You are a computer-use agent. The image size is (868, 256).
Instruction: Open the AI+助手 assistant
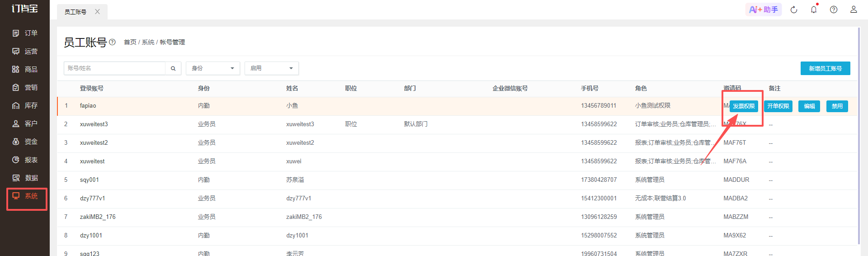764,9
